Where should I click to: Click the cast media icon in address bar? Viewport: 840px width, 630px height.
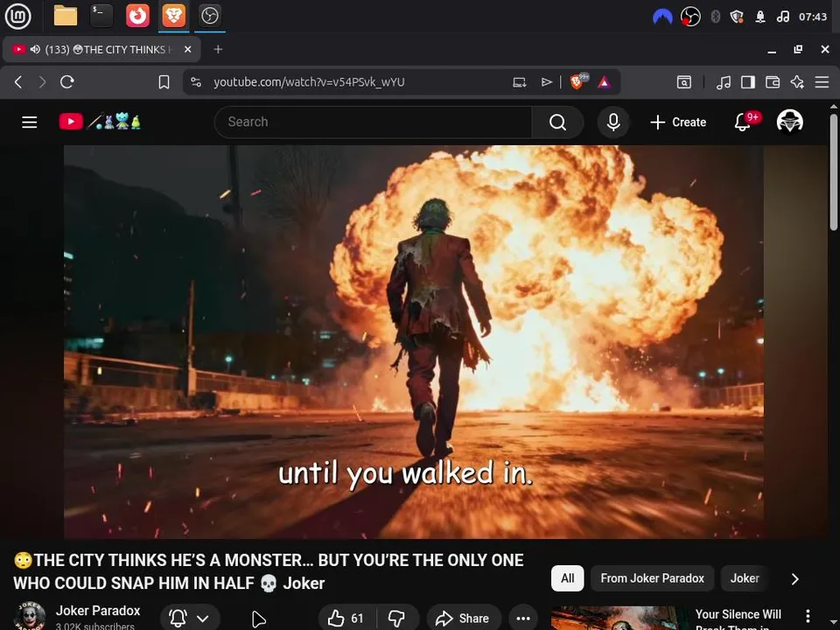[x=519, y=82]
